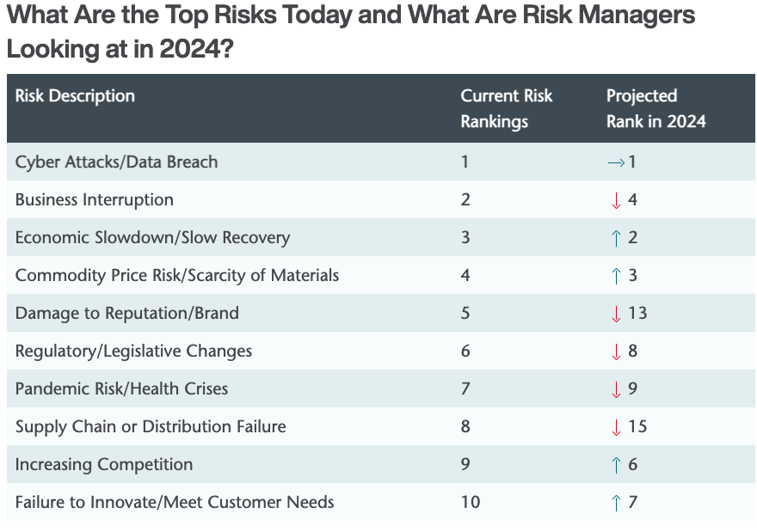
Task: Click the red arrow in Pandemic Risk row
Action: click(x=616, y=389)
